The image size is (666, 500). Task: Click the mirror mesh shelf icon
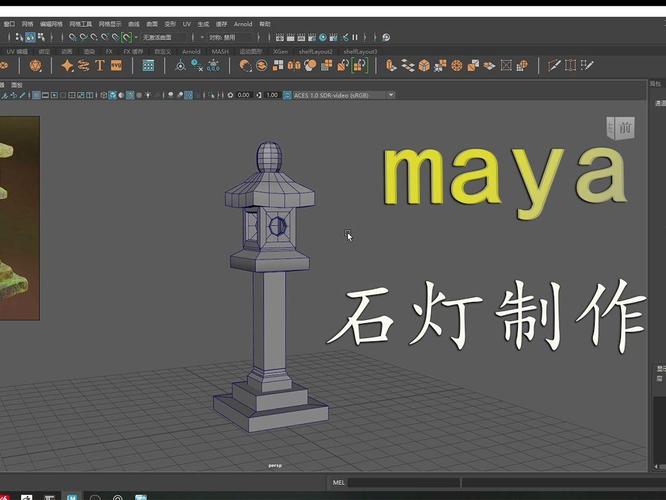(x=294, y=65)
